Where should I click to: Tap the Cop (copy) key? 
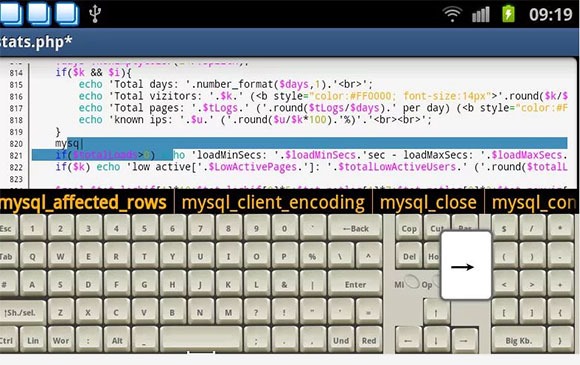pos(409,229)
